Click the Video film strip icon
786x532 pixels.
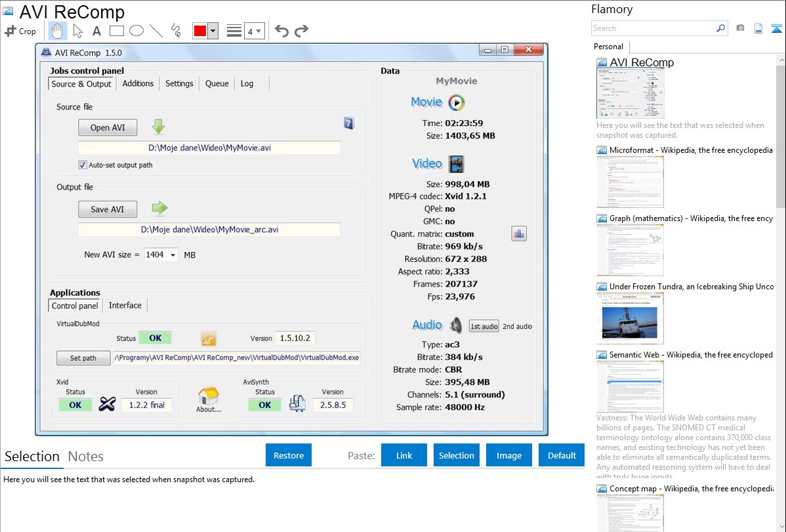click(x=456, y=164)
